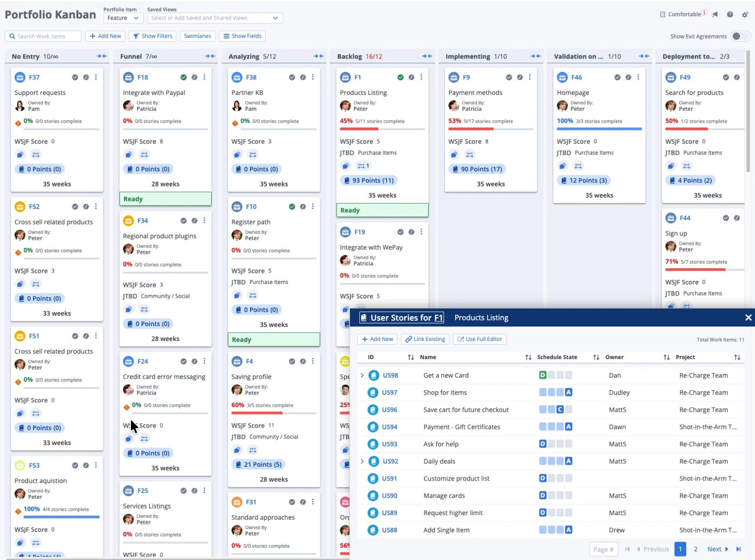Click the block icon on card F46
Screen dimensions: 755x560
point(628,77)
